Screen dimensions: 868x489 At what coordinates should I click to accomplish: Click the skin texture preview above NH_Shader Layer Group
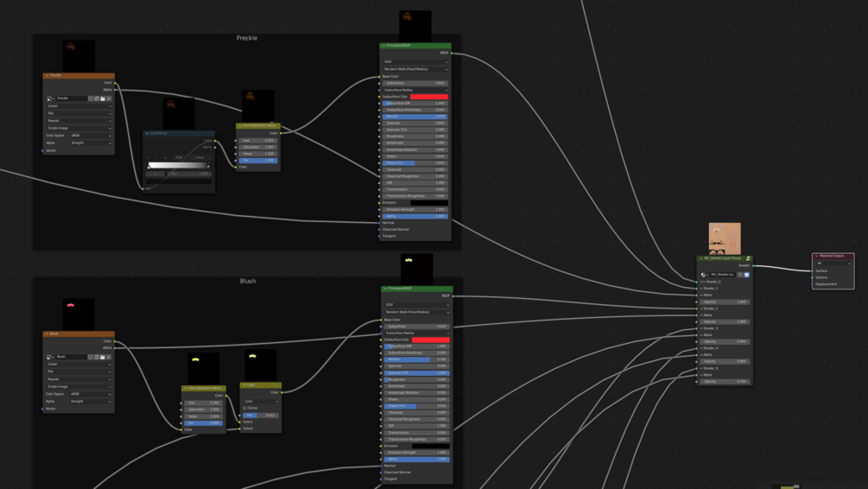(725, 238)
